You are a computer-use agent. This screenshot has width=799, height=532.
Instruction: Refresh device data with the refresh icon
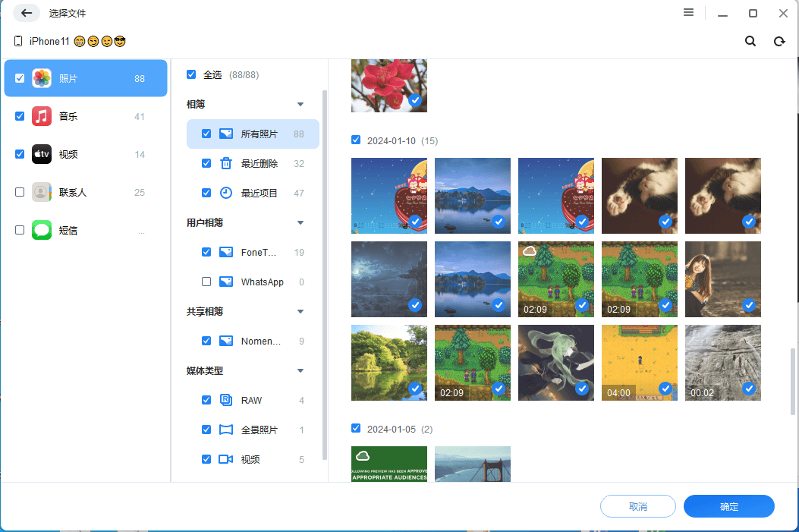coord(779,41)
